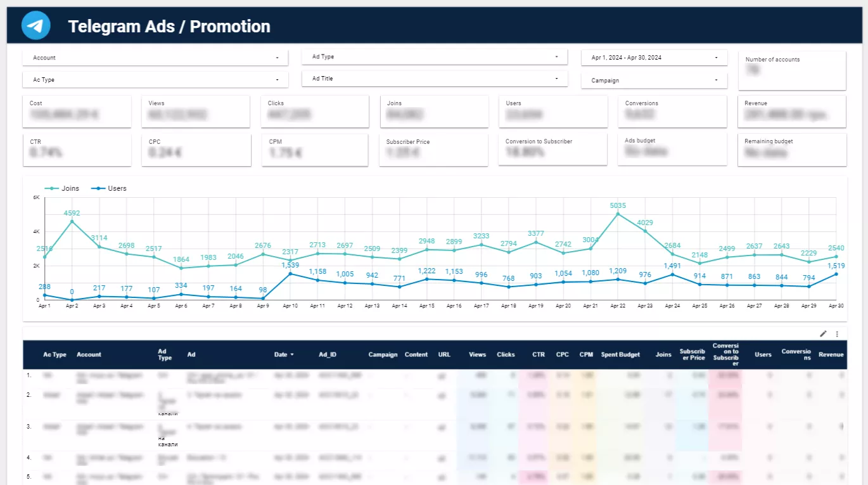The height and width of the screenshot is (485, 868).
Task: Sort by the Views column header
Action: tap(478, 354)
